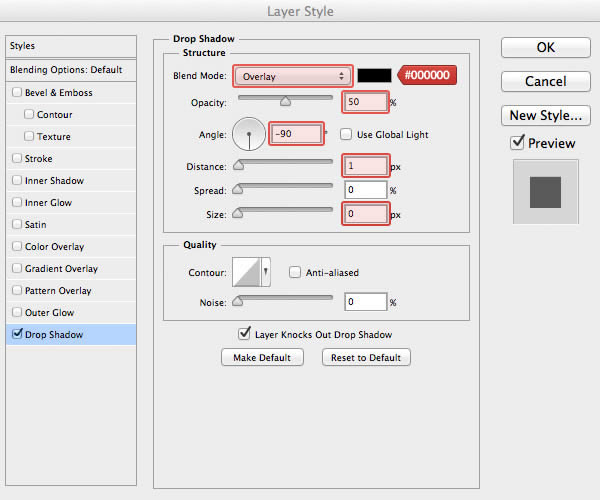This screenshot has width=600, height=500.
Task: Enable the Satin effect checkbox
Action: pyautogui.click(x=17, y=224)
